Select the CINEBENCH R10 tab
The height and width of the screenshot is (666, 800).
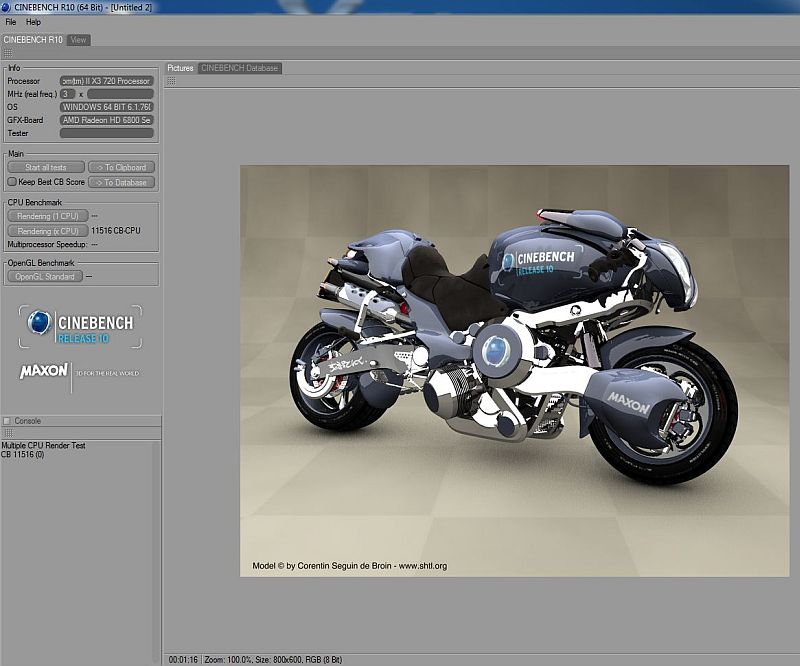[33, 40]
